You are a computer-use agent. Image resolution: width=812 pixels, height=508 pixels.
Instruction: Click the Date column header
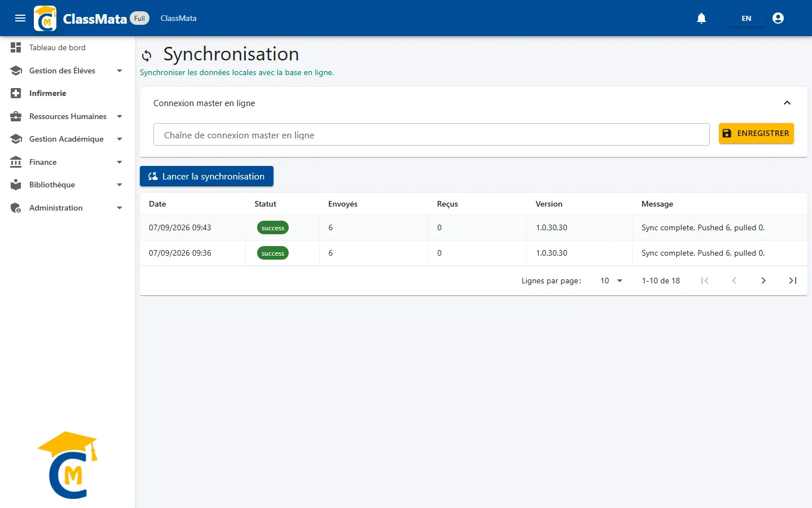click(157, 204)
